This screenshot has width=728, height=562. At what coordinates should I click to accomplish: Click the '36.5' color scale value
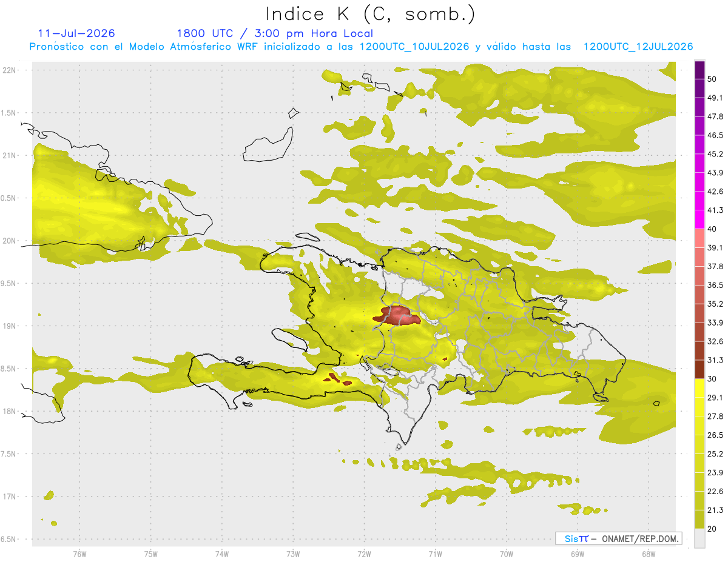click(715, 285)
